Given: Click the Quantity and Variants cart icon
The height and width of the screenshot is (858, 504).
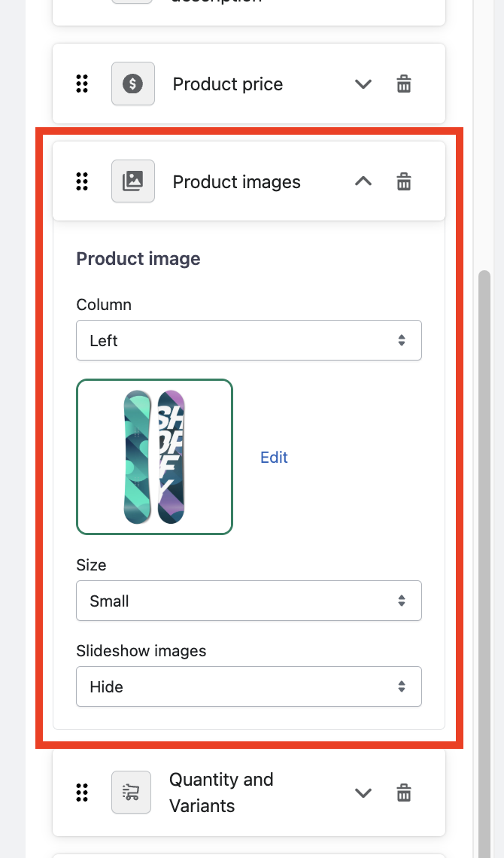Looking at the screenshot, I should [132, 793].
